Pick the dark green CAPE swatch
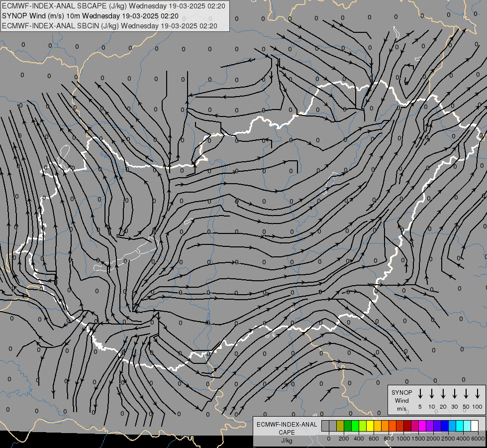487x448 pixels. click(348, 426)
